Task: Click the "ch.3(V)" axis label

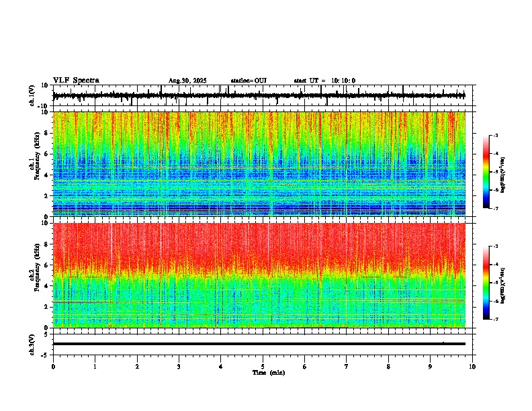Action: pyautogui.click(x=32, y=345)
